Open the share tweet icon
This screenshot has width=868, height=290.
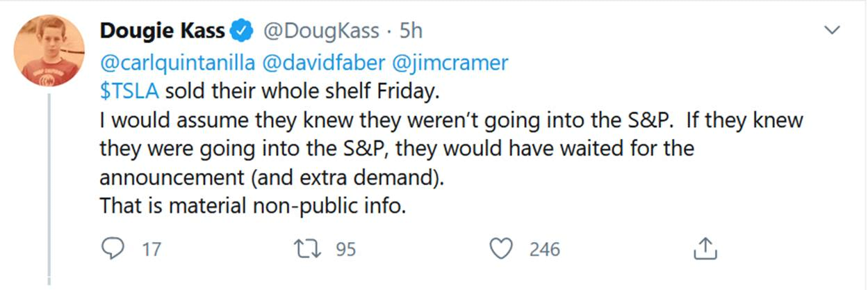tap(705, 248)
